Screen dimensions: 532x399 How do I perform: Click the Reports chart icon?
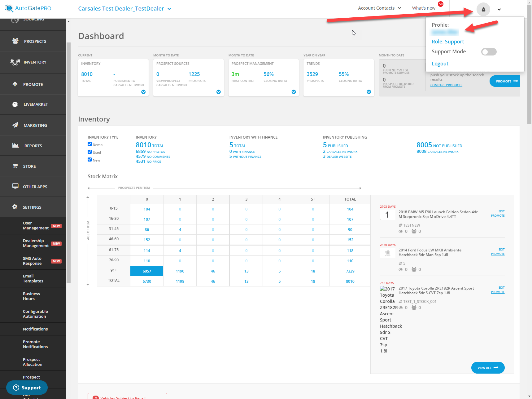(15, 145)
